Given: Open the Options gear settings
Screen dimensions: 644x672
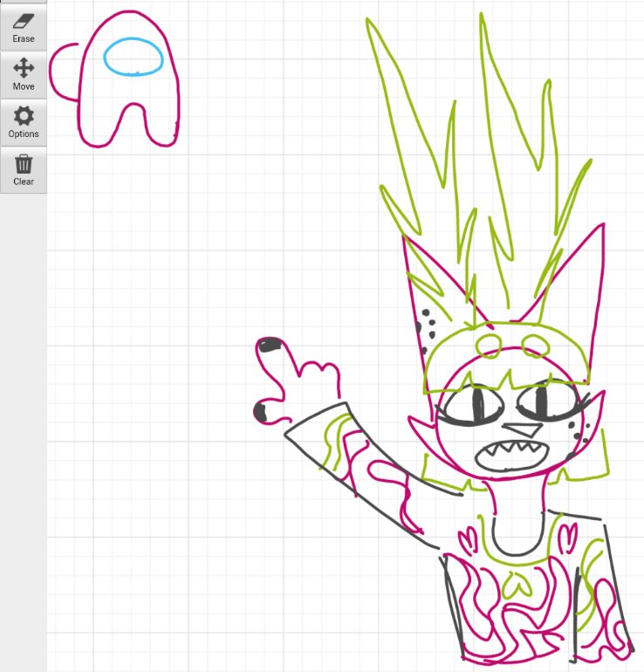Looking at the screenshot, I should coord(24,122).
